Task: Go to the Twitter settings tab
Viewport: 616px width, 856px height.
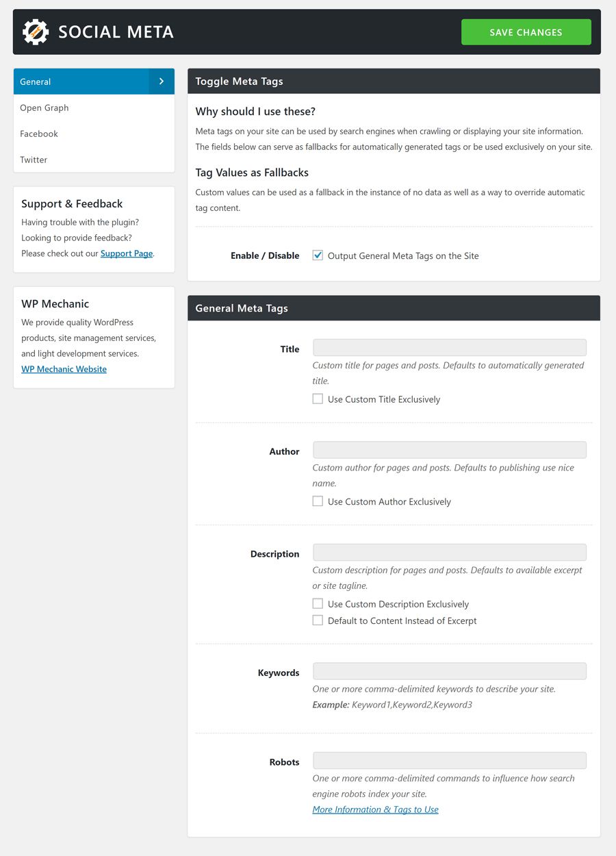Action: (34, 160)
